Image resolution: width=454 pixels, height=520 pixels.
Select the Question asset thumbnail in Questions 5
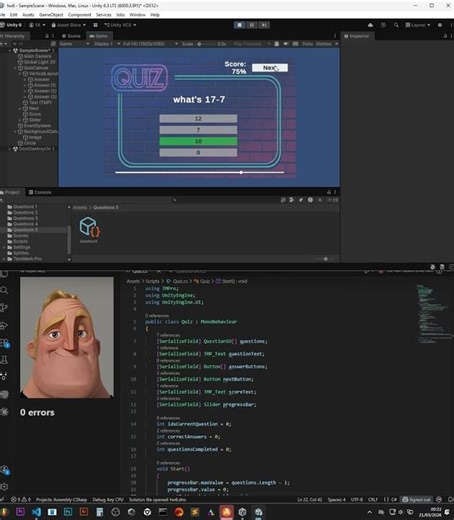pos(89,227)
